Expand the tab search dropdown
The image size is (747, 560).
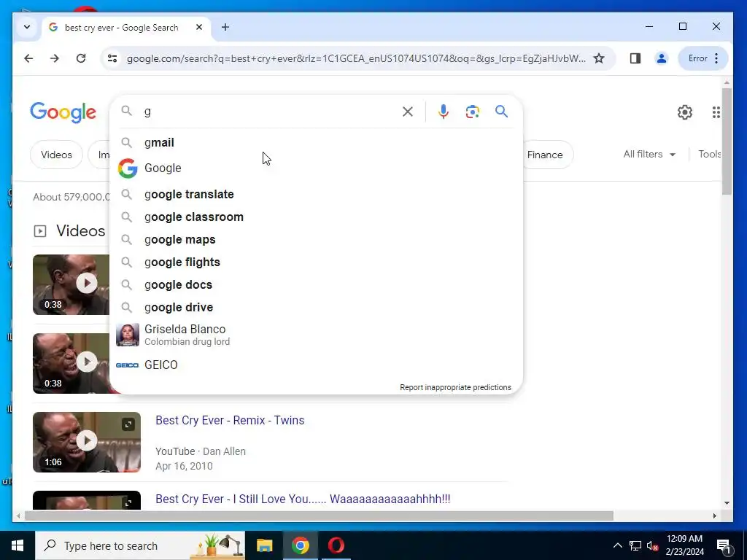pos(27,27)
